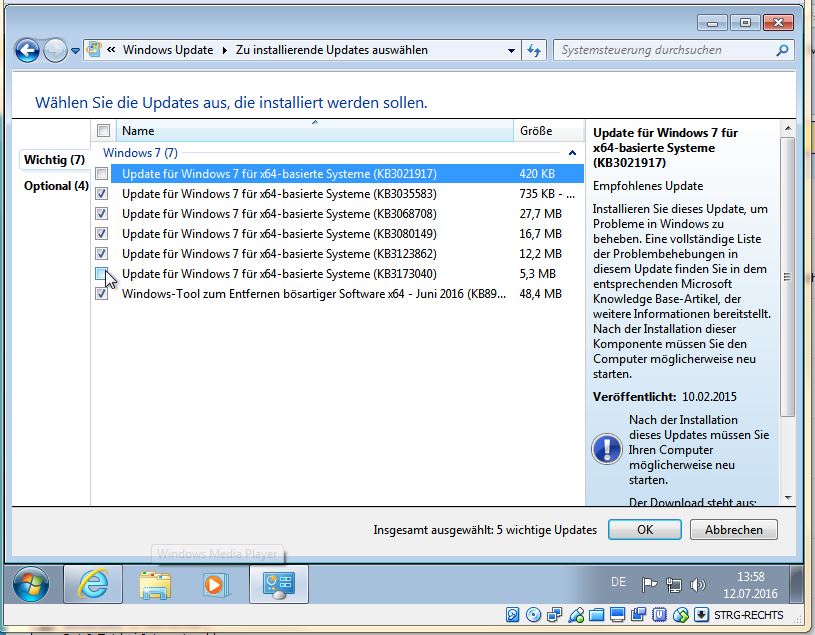Click the VirtualBox USB devices status icon

tap(576, 615)
